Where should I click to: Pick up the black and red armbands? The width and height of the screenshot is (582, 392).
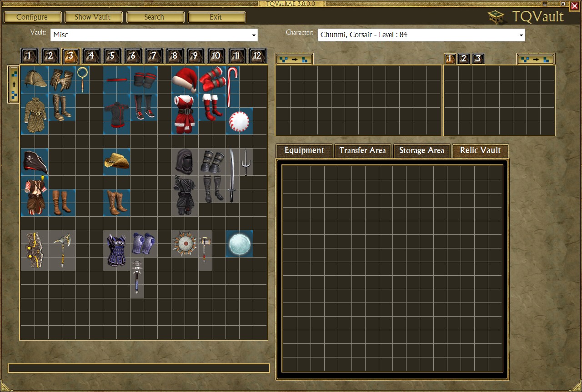[x=144, y=80]
